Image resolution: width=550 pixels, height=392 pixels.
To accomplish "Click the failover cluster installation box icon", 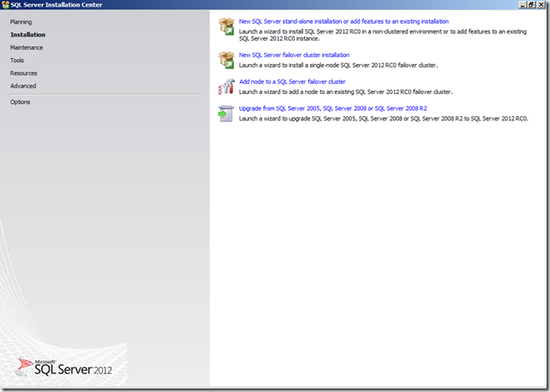I will coord(226,60).
